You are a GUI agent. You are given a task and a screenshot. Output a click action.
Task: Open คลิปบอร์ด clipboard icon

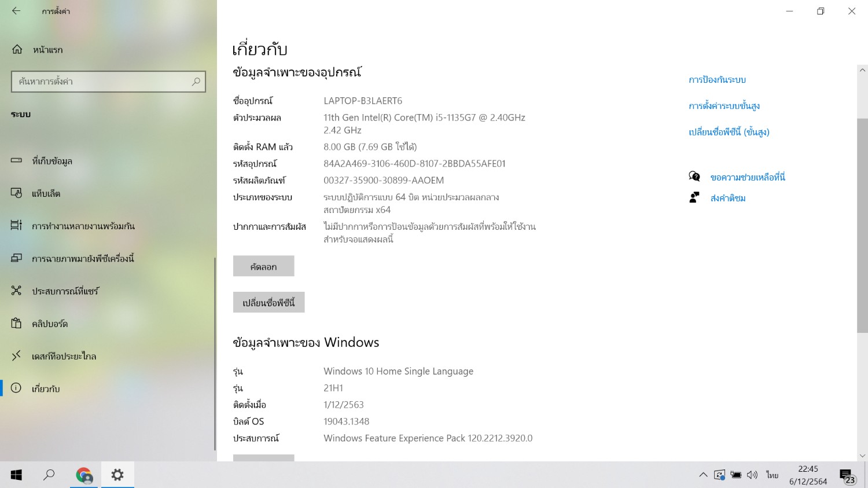16,323
